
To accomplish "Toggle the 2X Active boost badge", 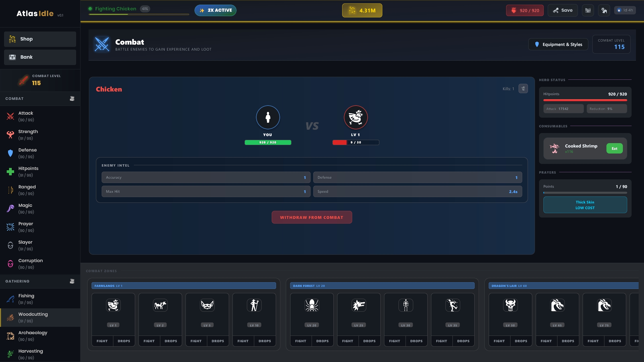I will tap(215, 10).
